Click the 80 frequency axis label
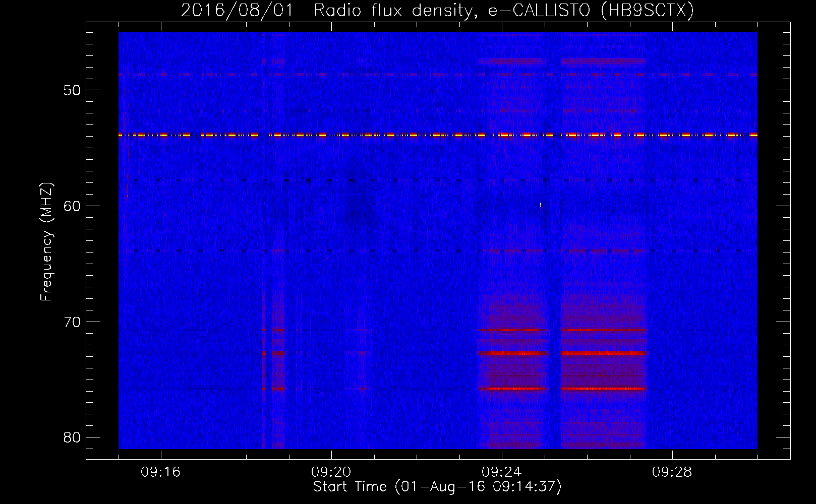816x504 pixels. click(72, 437)
